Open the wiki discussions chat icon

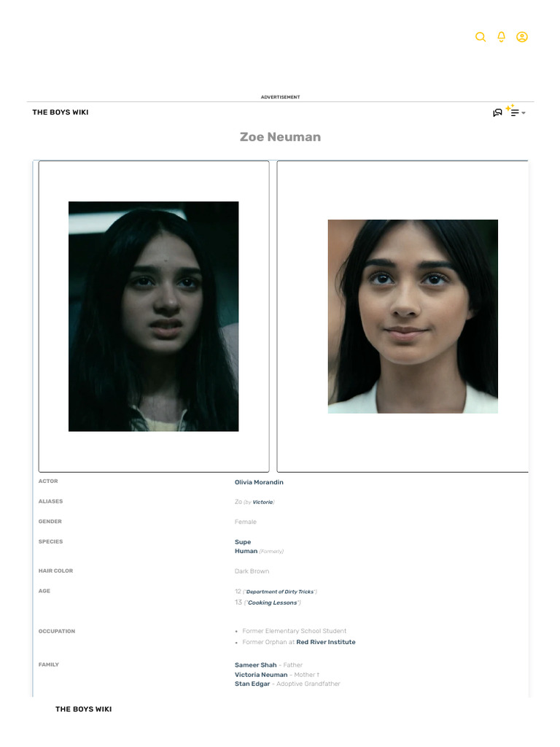pyautogui.click(x=497, y=112)
